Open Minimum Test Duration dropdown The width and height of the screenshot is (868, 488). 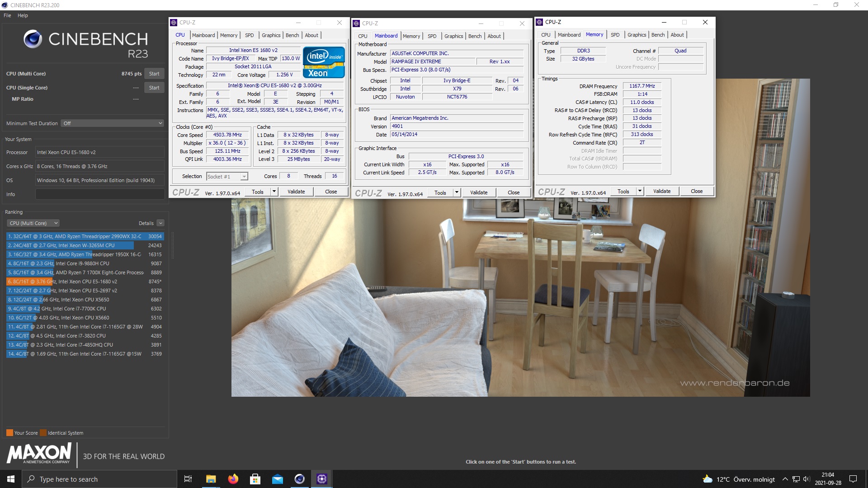tap(113, 123)
